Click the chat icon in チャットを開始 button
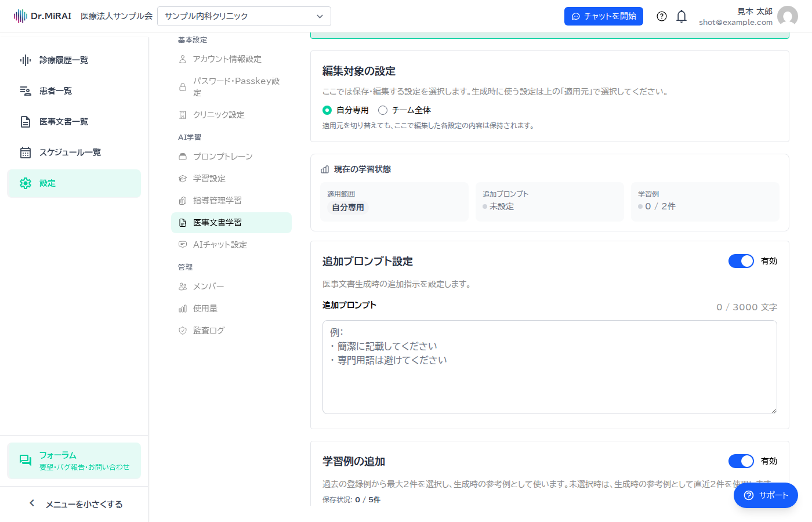This screenshot has width=812, height=522. 576,16
